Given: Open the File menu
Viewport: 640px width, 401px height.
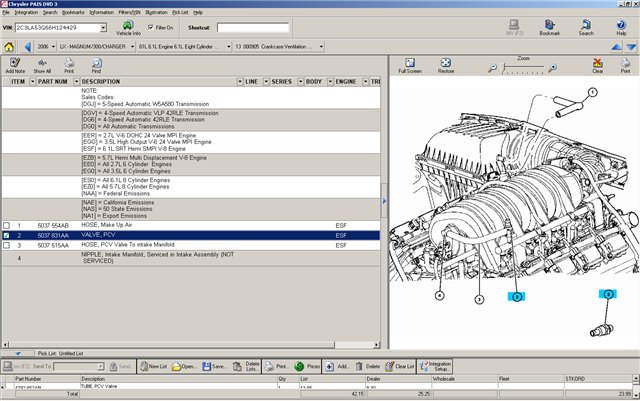Looking at the screenshot, I should (x=6, y=13).
